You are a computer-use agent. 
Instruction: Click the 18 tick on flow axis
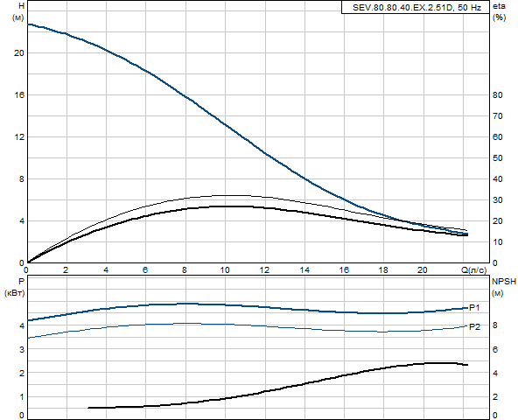[383, 270]
